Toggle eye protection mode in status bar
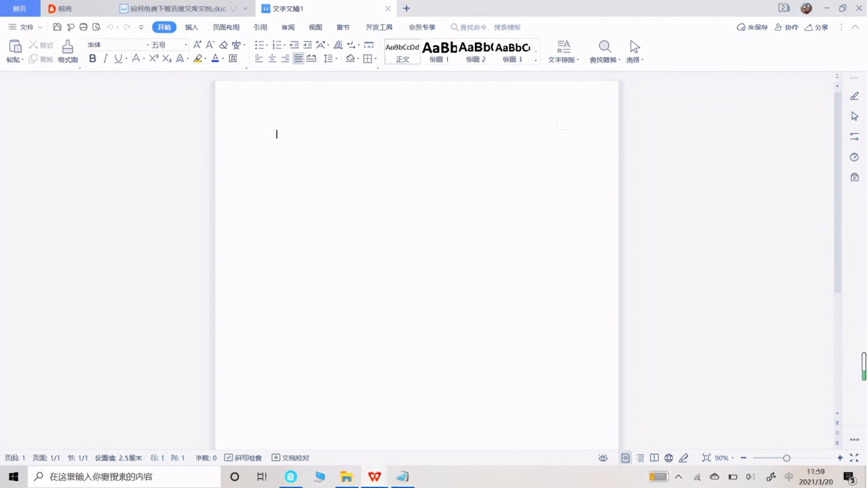Screen dimensions: 868x488 click(603, 458)
